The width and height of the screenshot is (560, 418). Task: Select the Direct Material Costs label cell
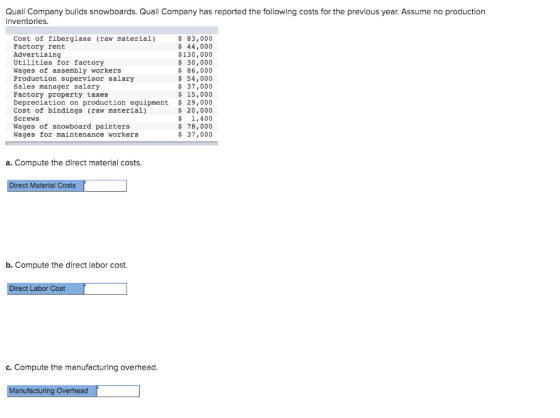coord(45,186)
